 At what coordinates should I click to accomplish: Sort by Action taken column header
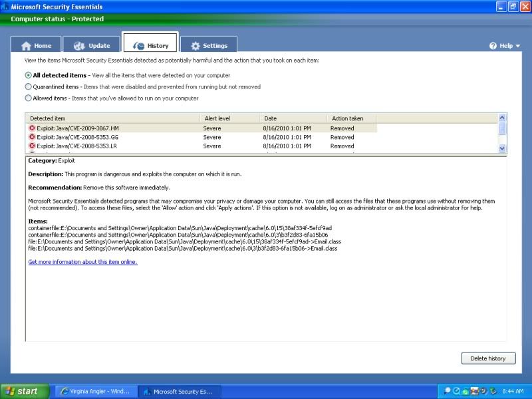[352, 118]
